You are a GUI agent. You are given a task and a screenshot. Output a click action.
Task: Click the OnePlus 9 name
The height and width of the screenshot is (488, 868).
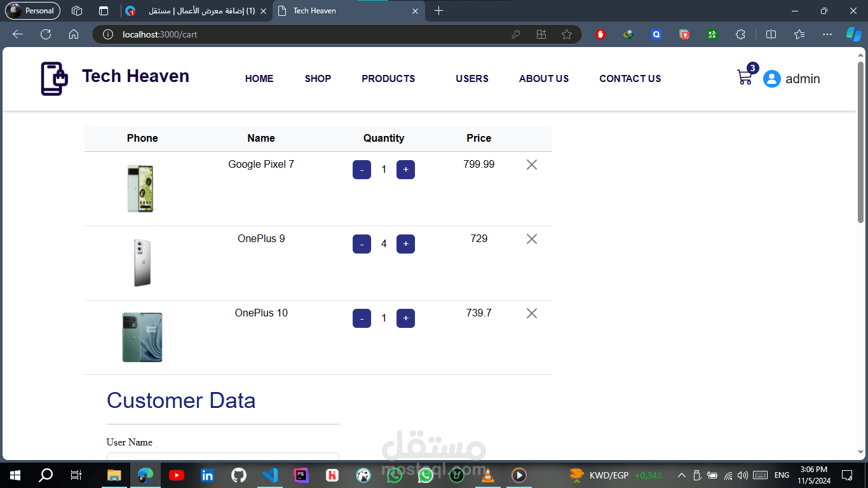(261, 239)
